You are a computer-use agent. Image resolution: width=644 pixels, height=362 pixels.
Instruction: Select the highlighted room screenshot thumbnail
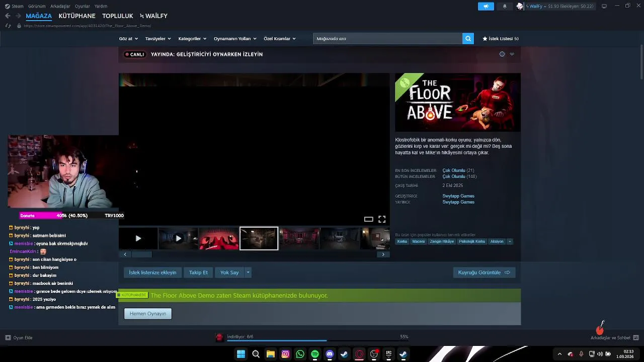coord(259,238)
